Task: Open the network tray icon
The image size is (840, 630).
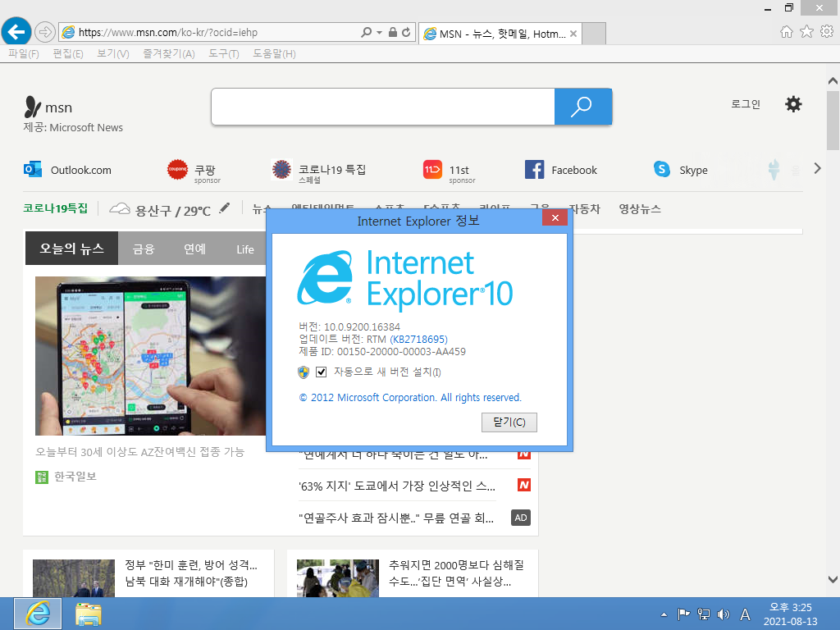Action: click(x=703, y=614)
